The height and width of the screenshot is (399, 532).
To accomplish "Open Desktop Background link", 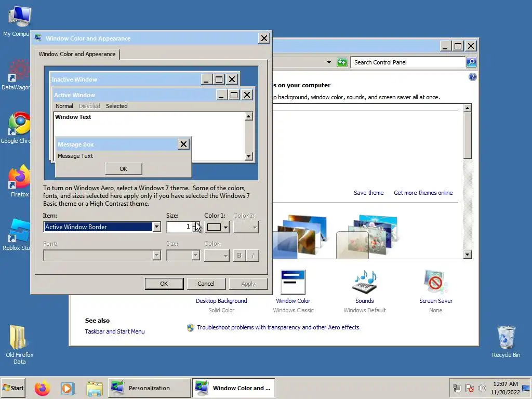I will pyautogui.click(x=221, y=301).
